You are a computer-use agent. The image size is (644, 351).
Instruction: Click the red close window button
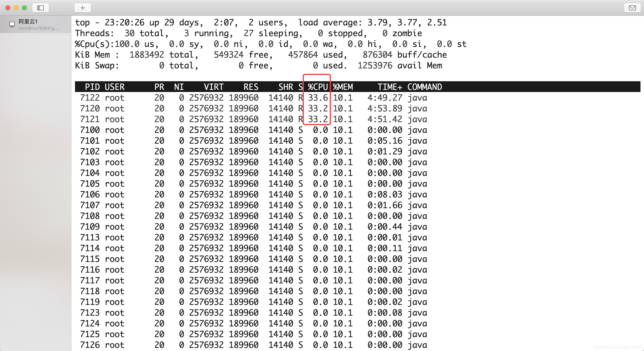8,8
